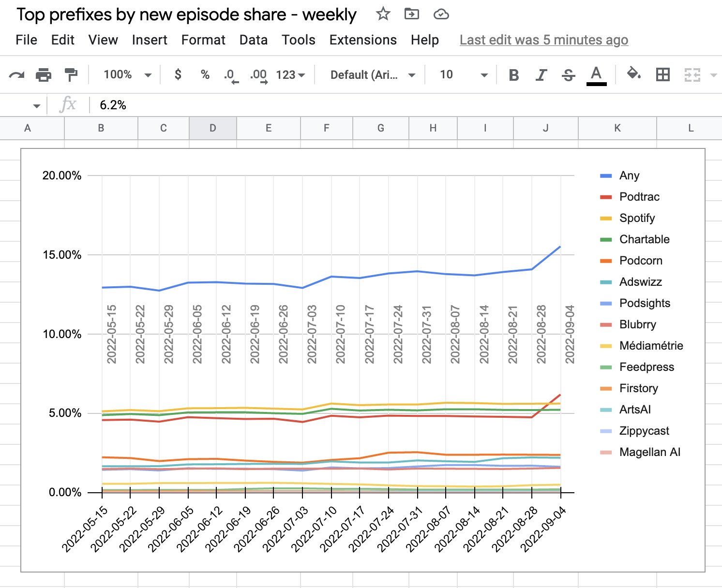This screenshot has height=588, width=722.
Task: Click the Feedpress legend entry
Action: [x=637, y=367]
